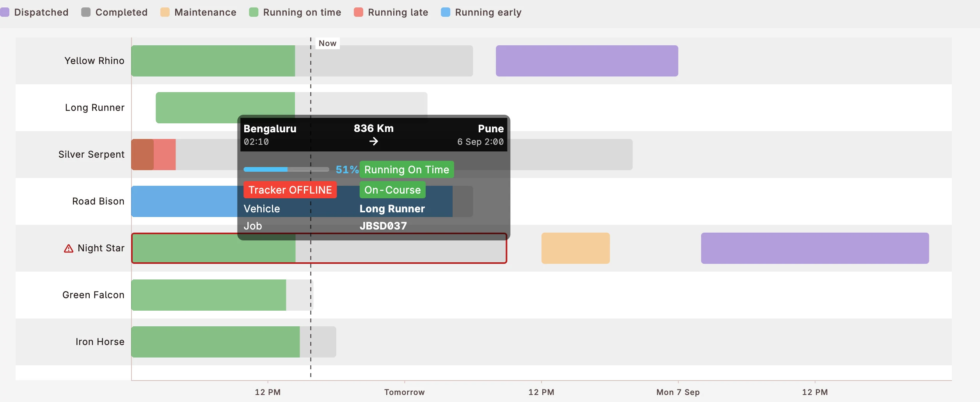
Task: Select Night Star's purple dispatched bar
Action: pos(815,248)
